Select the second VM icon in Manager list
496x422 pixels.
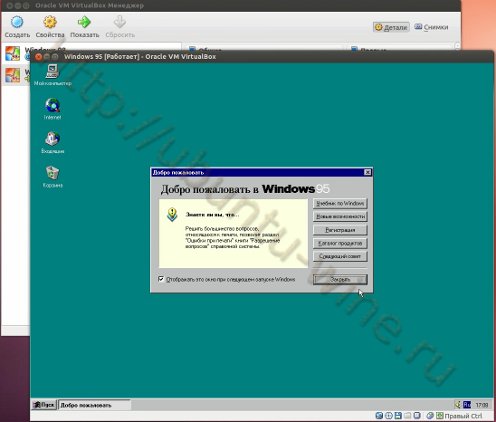12,75
